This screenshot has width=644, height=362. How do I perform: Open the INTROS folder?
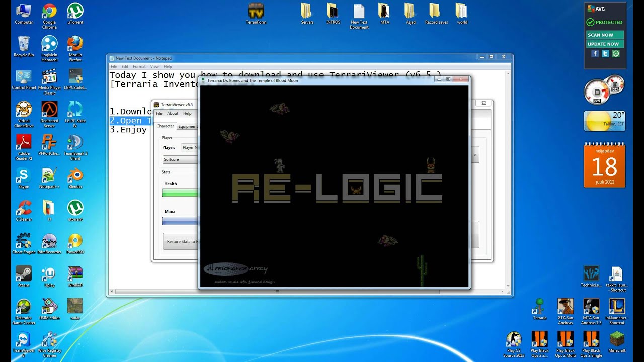tap(333, 14)
